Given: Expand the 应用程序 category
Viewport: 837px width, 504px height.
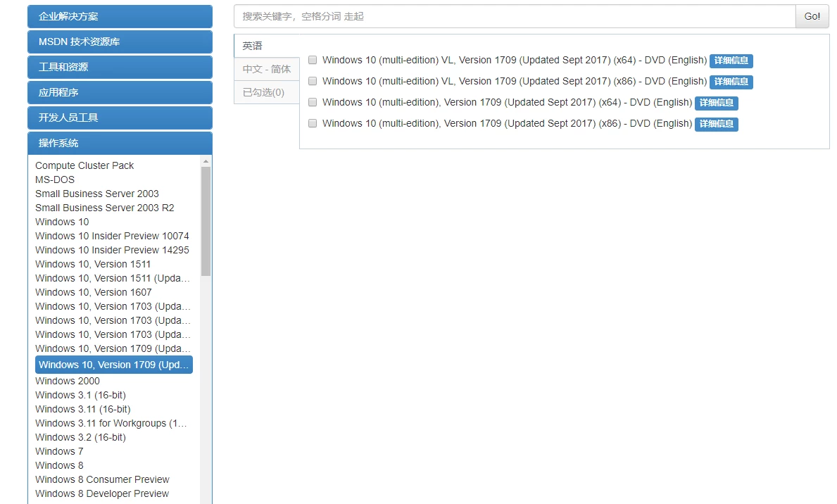Looking at the screenshot, I should tap(120, 92).
